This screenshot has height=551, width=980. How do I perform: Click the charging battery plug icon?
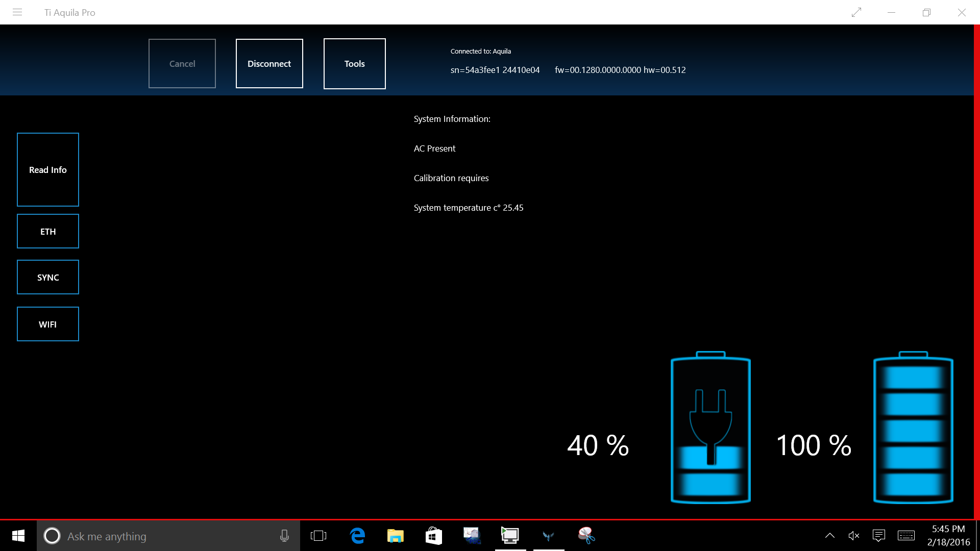coord(710,428)
